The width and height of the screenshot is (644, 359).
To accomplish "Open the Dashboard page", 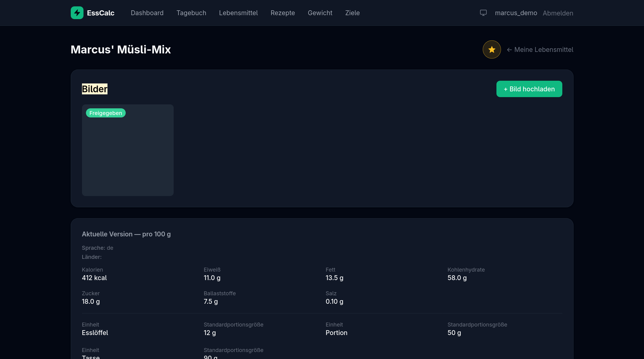I will coord(147,13).
